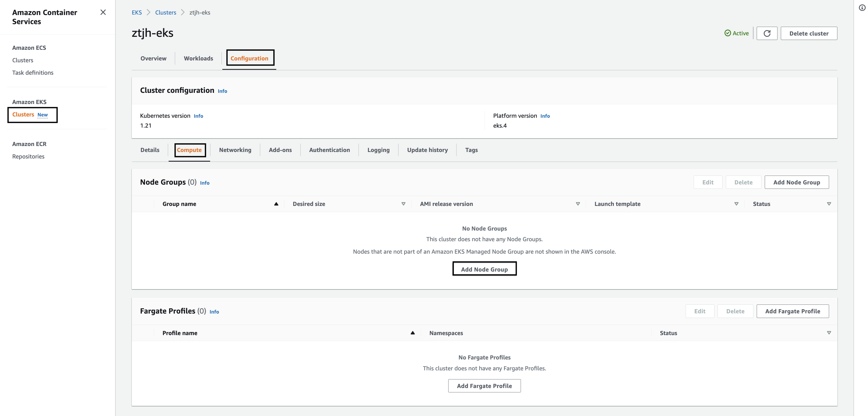Sort Desired size column arrow
The image size is (868, 416).
tap(403, 204)
